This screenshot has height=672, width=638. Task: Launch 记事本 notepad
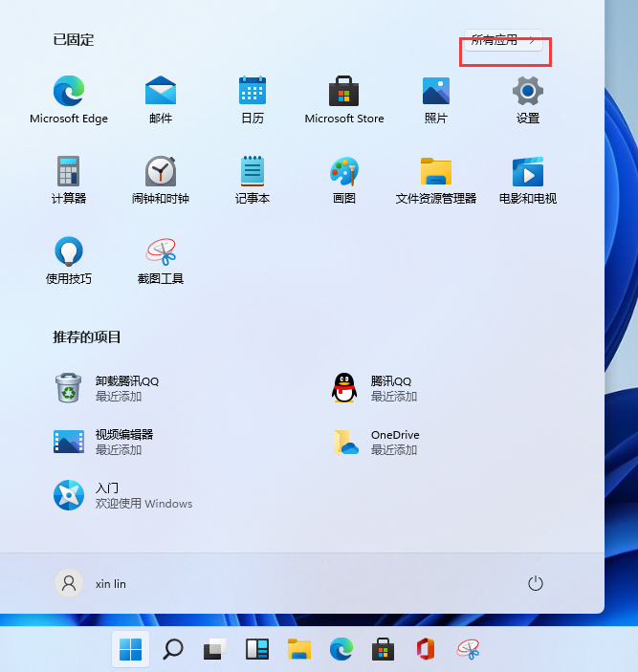[x=253, y=180]
